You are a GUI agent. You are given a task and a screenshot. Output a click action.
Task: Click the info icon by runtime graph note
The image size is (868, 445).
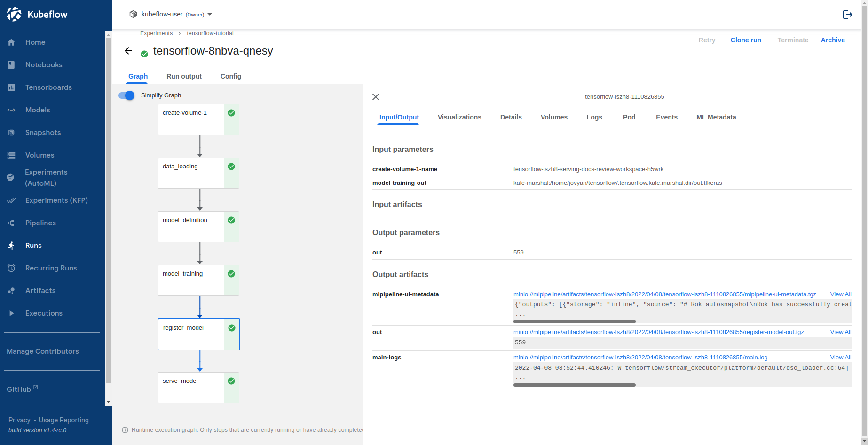tap(125, 430)
